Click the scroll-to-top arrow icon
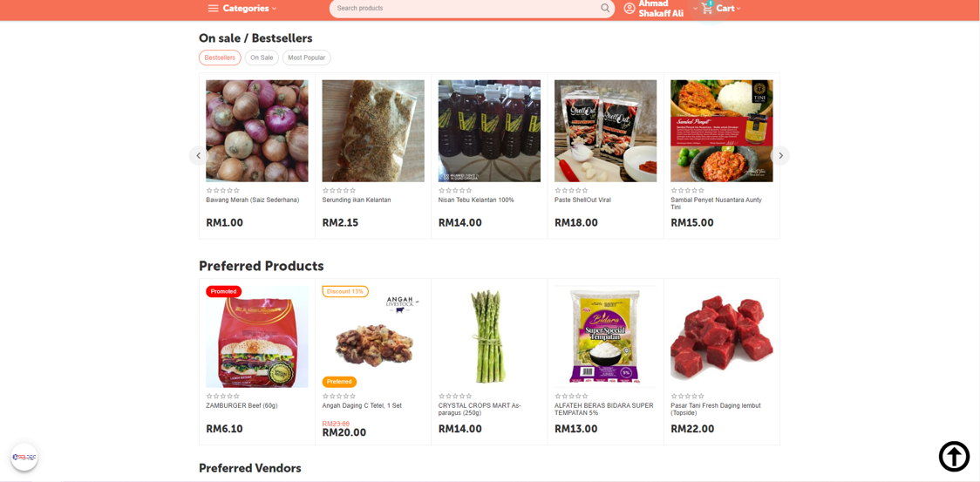Image resolution: width=980 pixels, height=482 pixels. coord(954,456)
